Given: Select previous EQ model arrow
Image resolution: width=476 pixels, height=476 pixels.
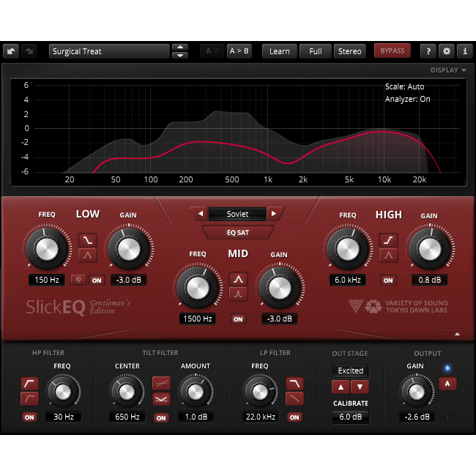Looking at the screenshot, I should click(x=201, y=214).
